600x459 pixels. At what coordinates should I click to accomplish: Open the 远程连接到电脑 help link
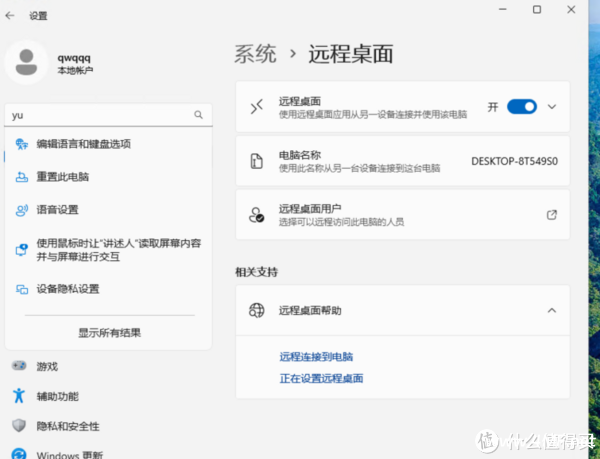click(316, 356)
